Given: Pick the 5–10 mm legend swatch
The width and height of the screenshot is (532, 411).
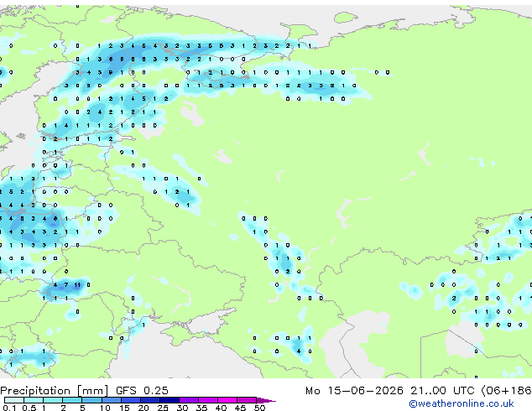Looking at the screenshot, I should (x=91, y=400).
